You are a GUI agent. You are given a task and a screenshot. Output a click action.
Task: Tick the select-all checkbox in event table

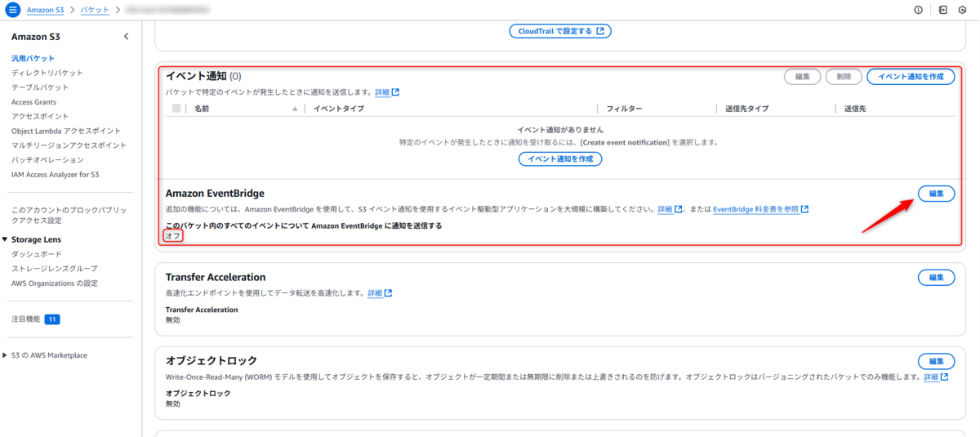point(176,109)
